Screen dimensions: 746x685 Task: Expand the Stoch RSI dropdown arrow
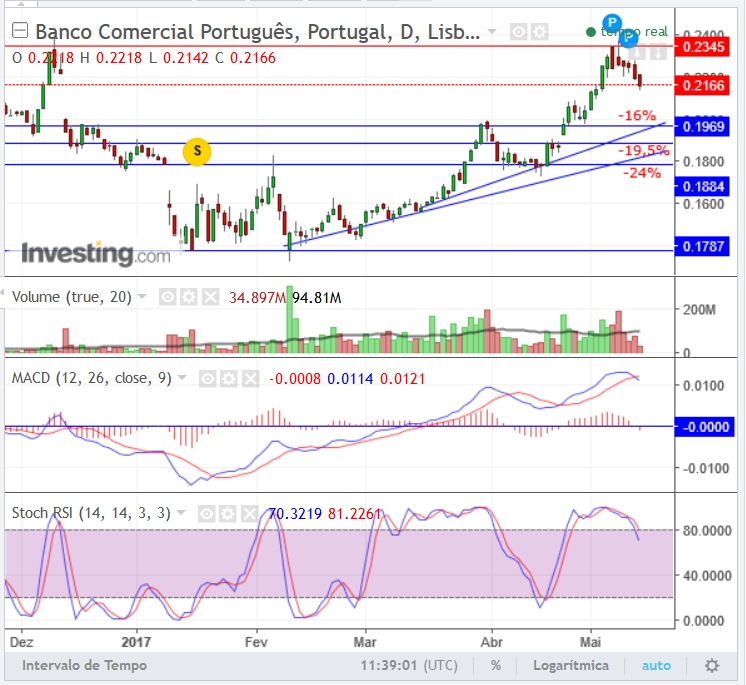181,513
